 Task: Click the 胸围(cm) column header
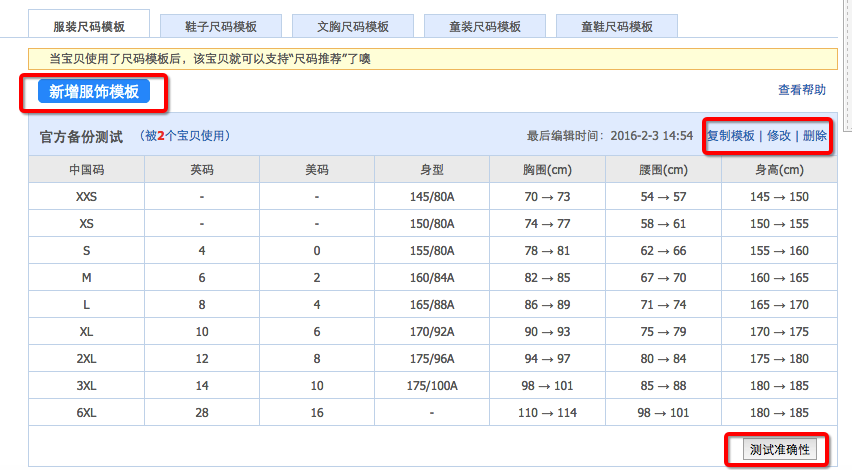click(547, 170)
